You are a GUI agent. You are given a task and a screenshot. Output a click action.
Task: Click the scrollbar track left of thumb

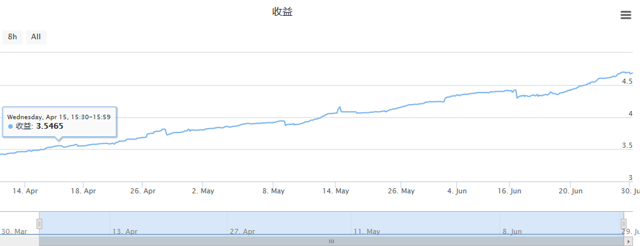coord(19,242)
